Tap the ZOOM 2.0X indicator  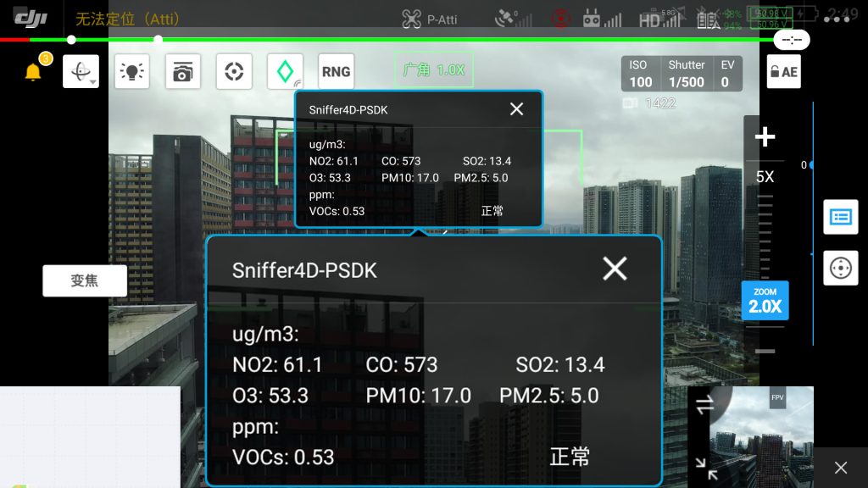point(765,301)
